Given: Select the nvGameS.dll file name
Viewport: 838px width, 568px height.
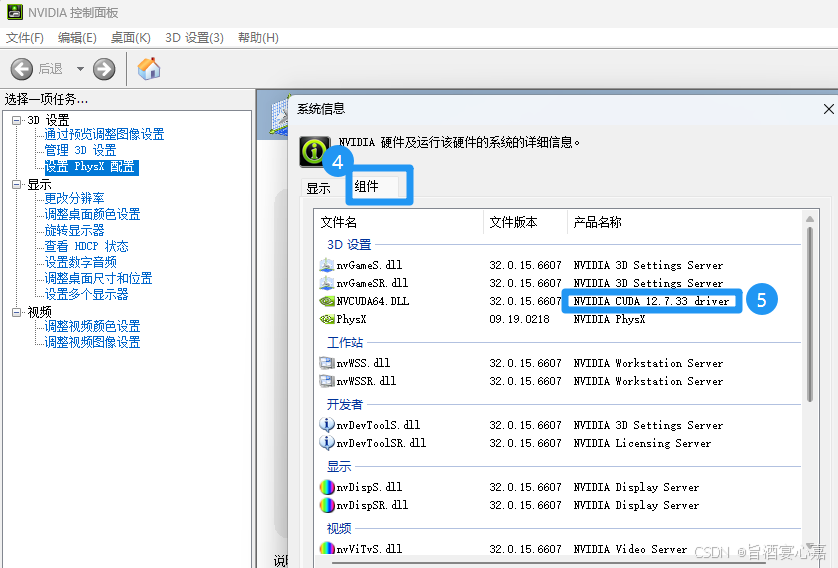Looking at the screenshot, I should coord(369,265).
